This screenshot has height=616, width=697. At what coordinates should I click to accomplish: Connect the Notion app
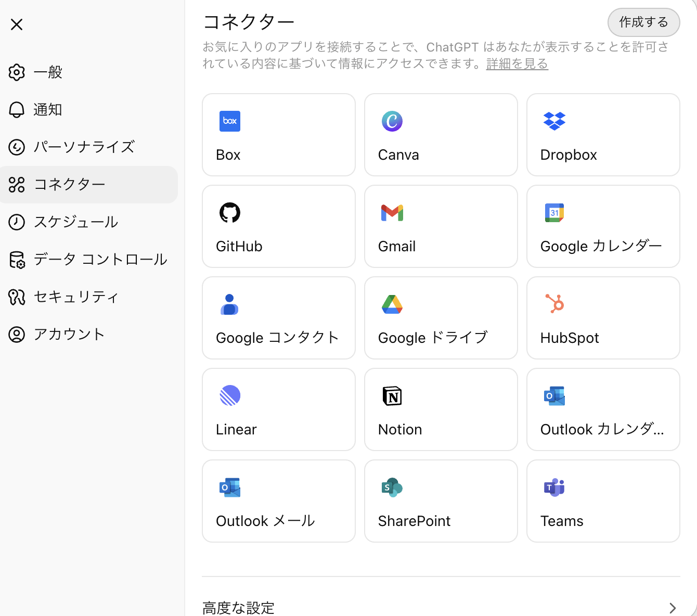click(441, 409)
